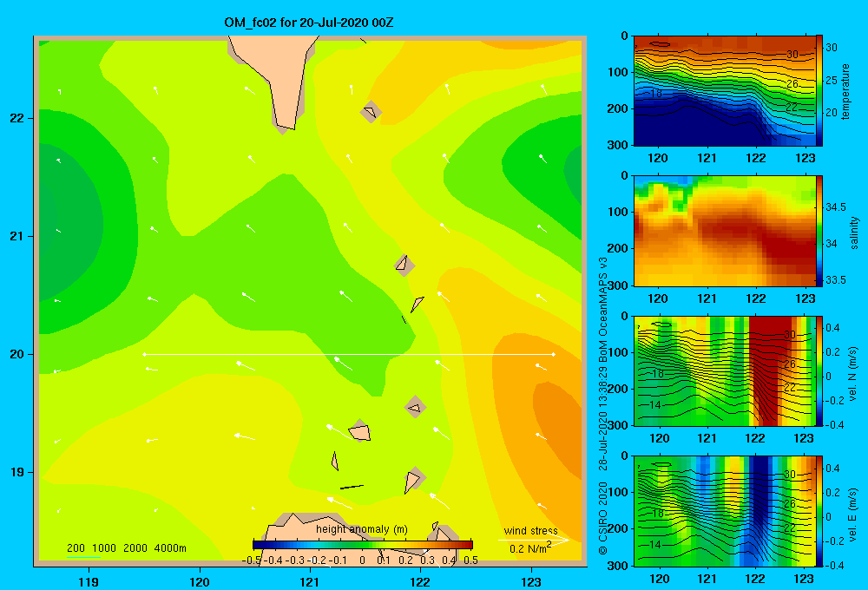Click the 33.5 tick on salinity scale
The height and width of the screenshot is (590, 868).
[x=836, y=280]
